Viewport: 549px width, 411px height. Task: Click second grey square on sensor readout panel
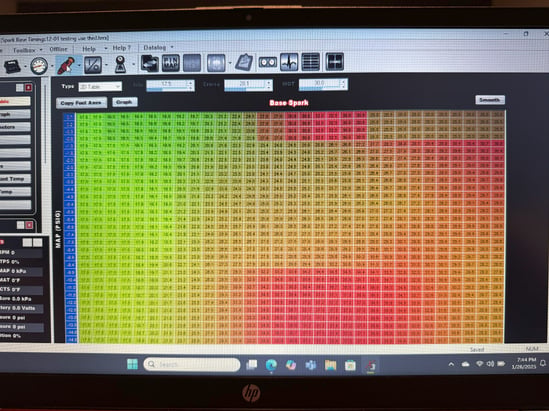(x=37, y=242)
